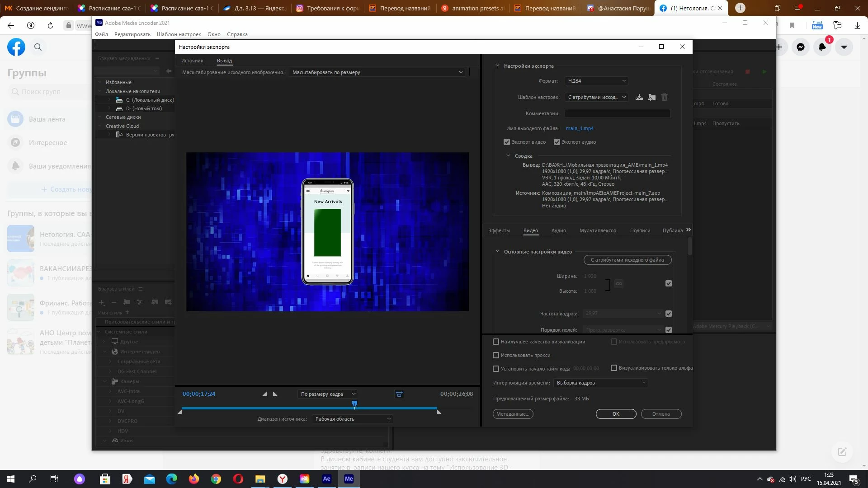
Task: Switch to the Аудио tab
Action: [558, 230]
